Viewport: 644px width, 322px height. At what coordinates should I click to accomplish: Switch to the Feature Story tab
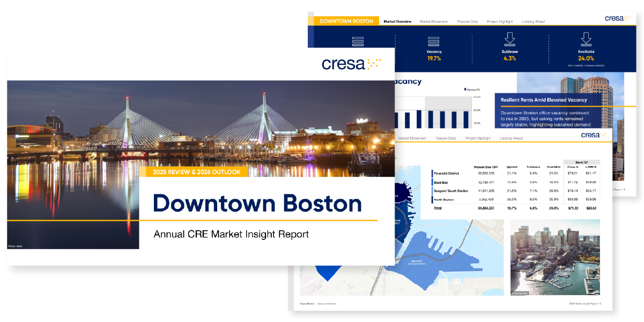pos(468,21)
